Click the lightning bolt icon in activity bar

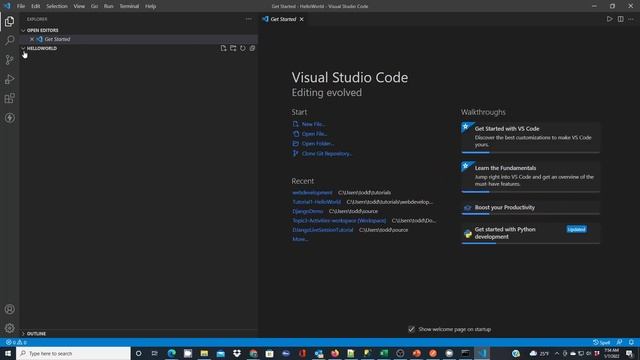pyautogui.click(x=9, y=118)
